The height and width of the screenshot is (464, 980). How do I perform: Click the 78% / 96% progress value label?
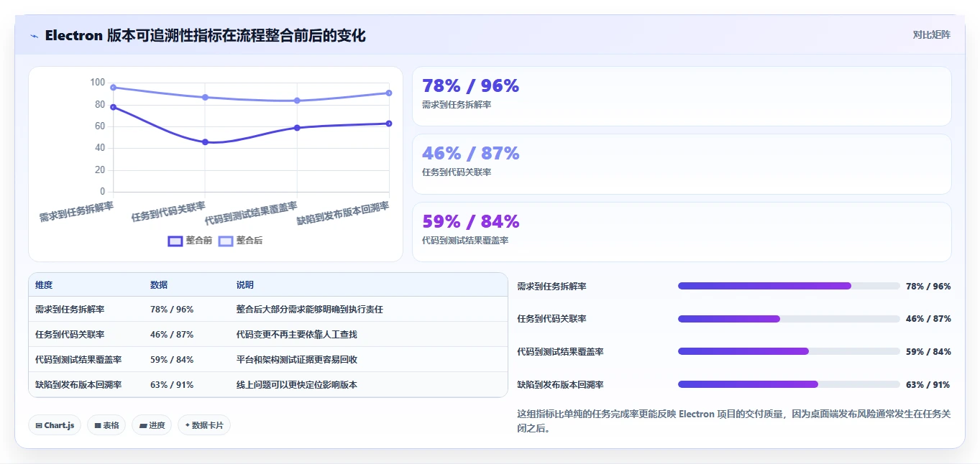pos(928,287)
